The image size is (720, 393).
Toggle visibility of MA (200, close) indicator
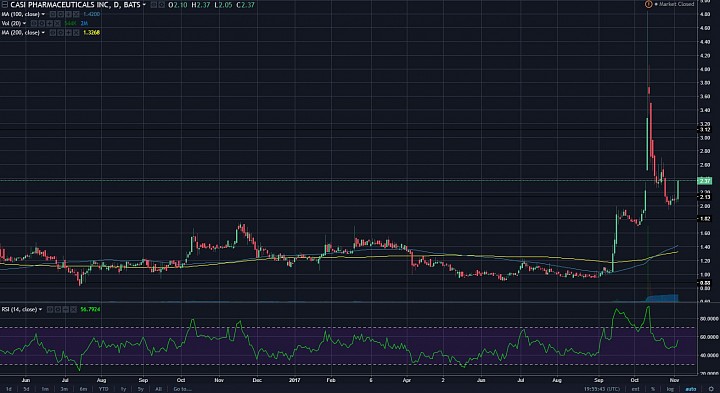click(52, 33)
